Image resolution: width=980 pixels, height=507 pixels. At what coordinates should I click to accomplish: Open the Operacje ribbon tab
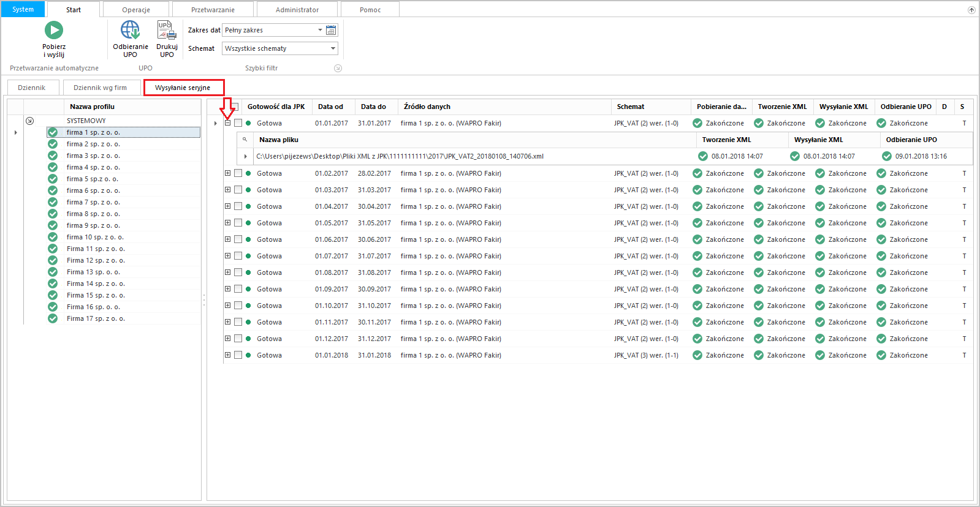[136, 10]
